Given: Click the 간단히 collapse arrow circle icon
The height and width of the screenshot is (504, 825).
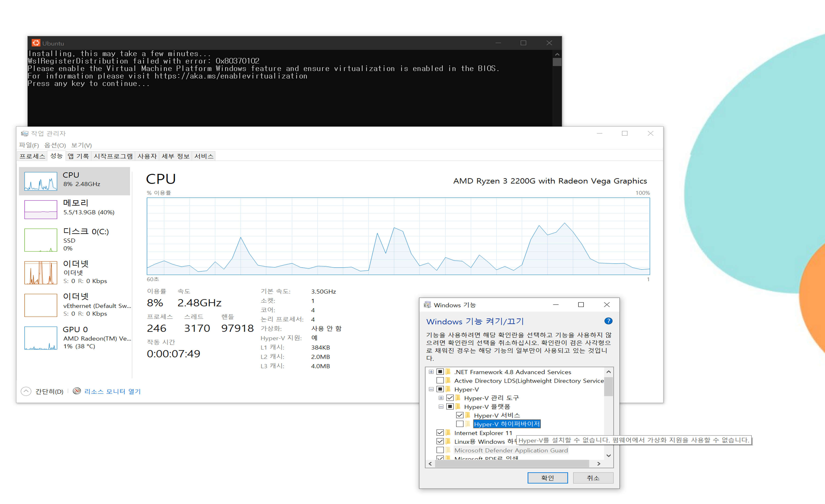Looking at the screenshot, I should click(26, 391).
